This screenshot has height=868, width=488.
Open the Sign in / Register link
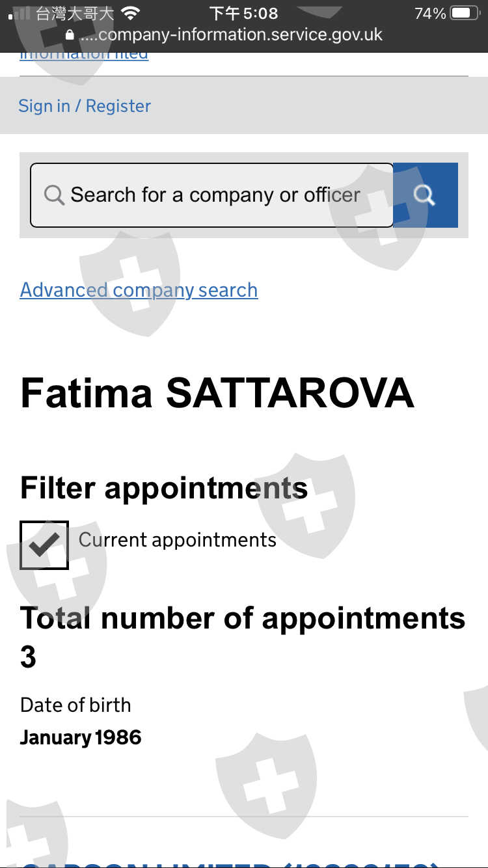(85, 106)
